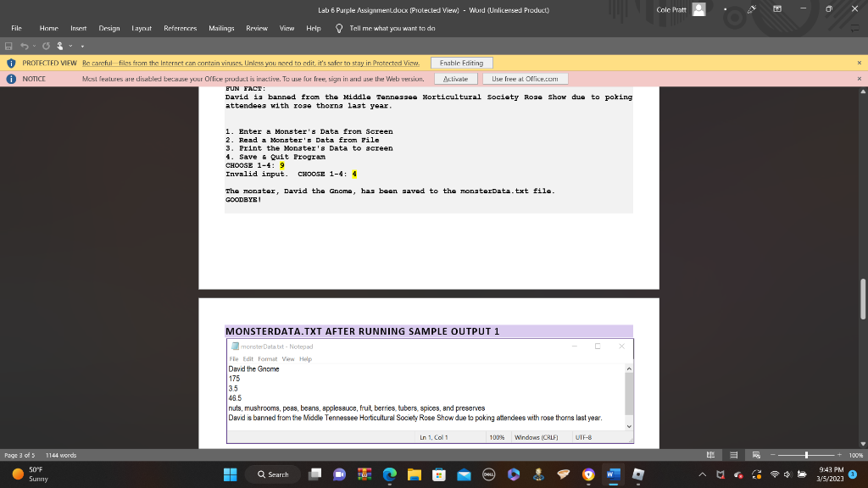Viewport: 868px width, 488px height.
Task: Expand the Touch/Mouse mode dropdown
Action: tap(70, 46)
